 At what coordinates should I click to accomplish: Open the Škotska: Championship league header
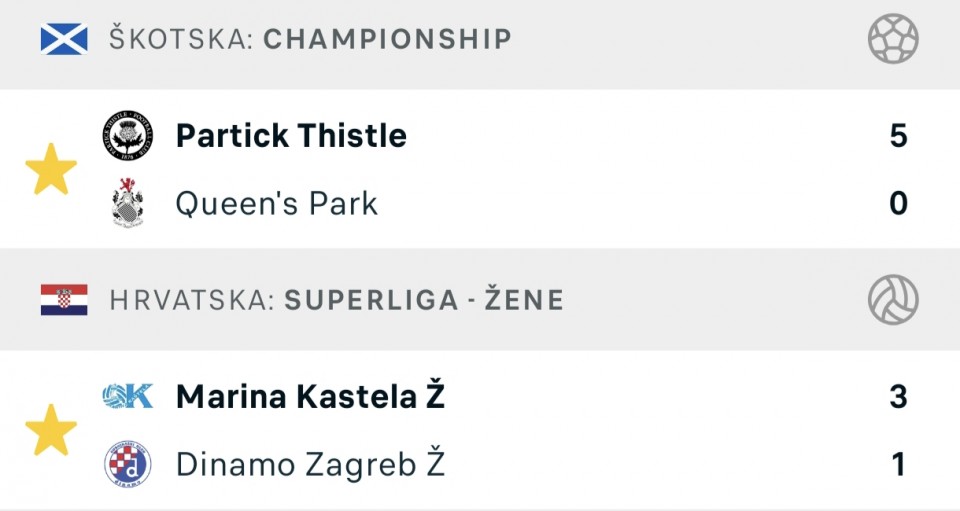click(310, 40)
